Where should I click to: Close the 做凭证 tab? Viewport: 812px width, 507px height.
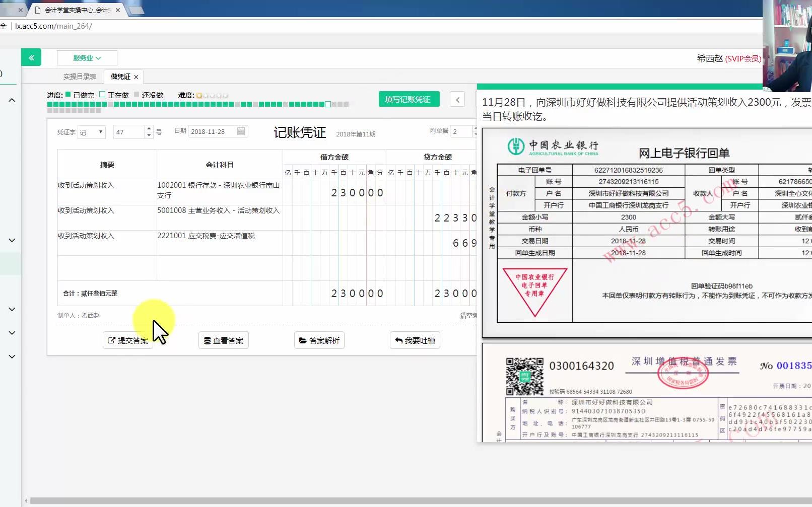point(136,77)
